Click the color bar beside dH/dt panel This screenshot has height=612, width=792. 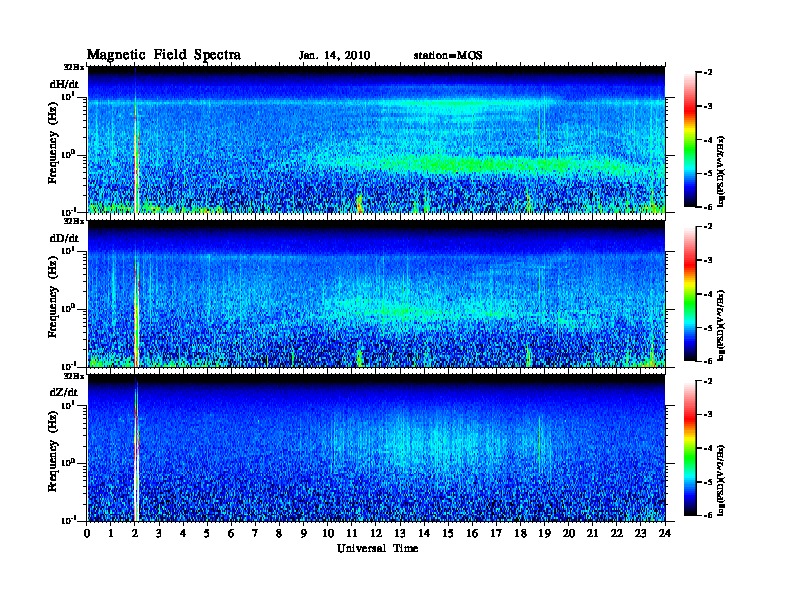689,139
